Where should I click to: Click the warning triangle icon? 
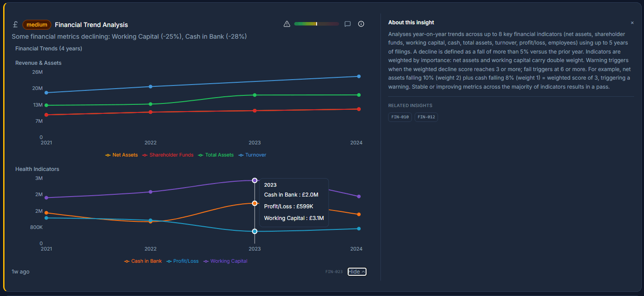(x=287, y=24)
